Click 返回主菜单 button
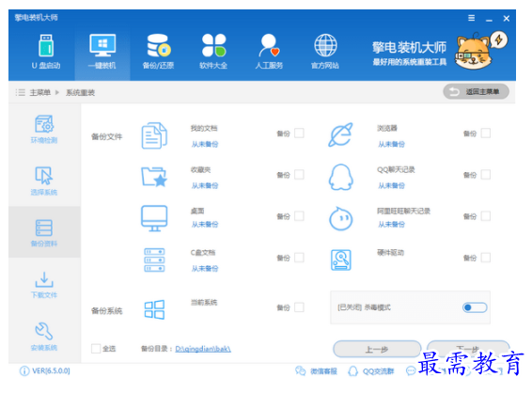The image size is (532, 393). 476,91
